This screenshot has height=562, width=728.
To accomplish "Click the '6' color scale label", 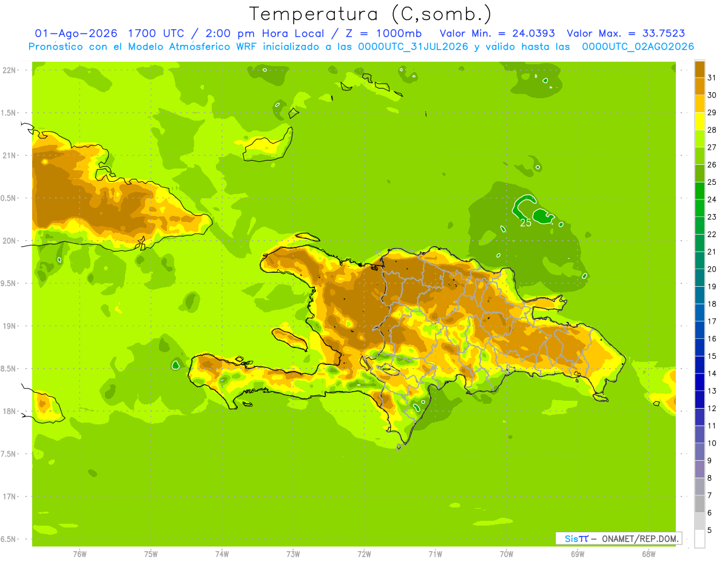I will coord(710,513).
